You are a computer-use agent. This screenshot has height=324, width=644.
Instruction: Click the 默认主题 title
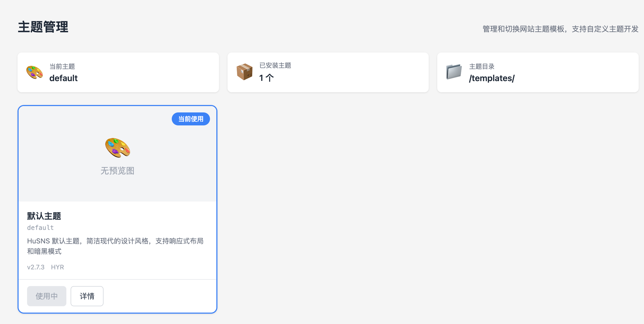click(44, 216)
